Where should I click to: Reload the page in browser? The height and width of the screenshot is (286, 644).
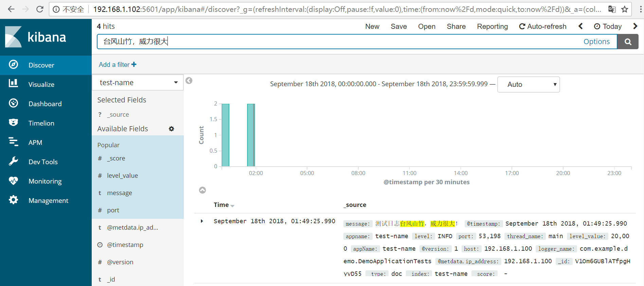(x=40, y=9)
